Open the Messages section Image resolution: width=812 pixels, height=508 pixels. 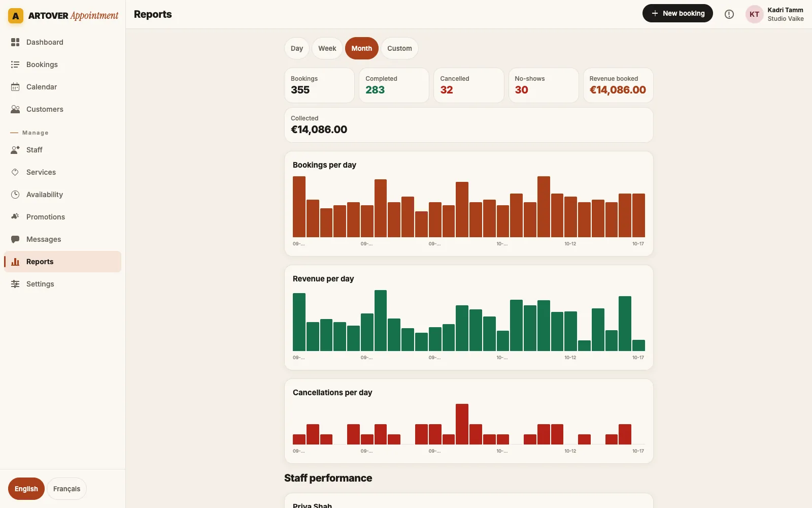(63, 239)
